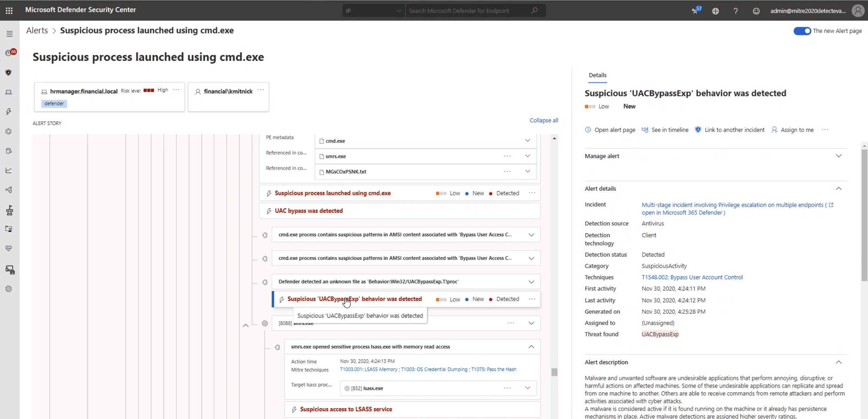Image resolution: width=868 pixels, height=419 pixels.
Task: Open the IP search type dropdown
Action: (373, 11)
